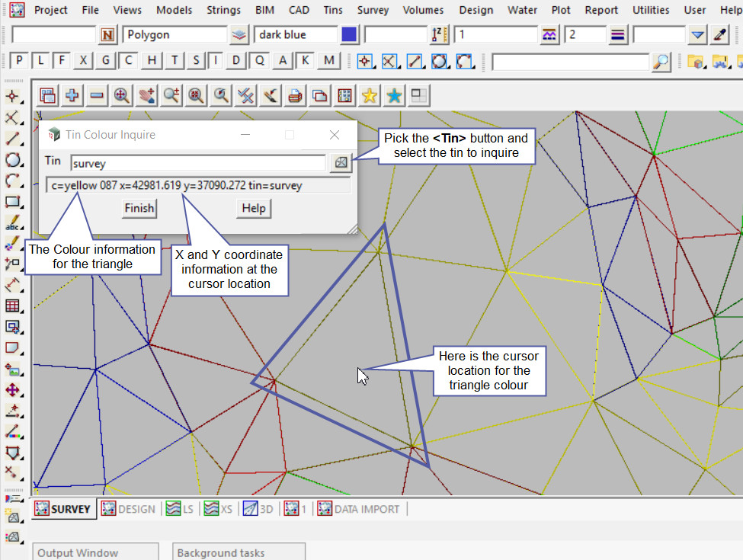This screenshot has height=560, width=743.
Task: Click the view minus (zoom out) icon
Action: click(x=97, y=95)
